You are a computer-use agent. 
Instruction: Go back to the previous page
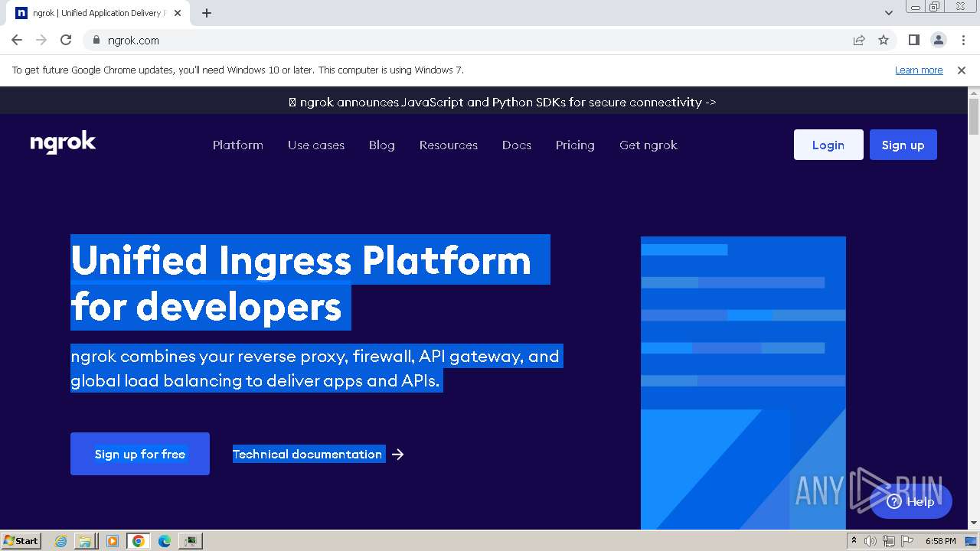17,40
